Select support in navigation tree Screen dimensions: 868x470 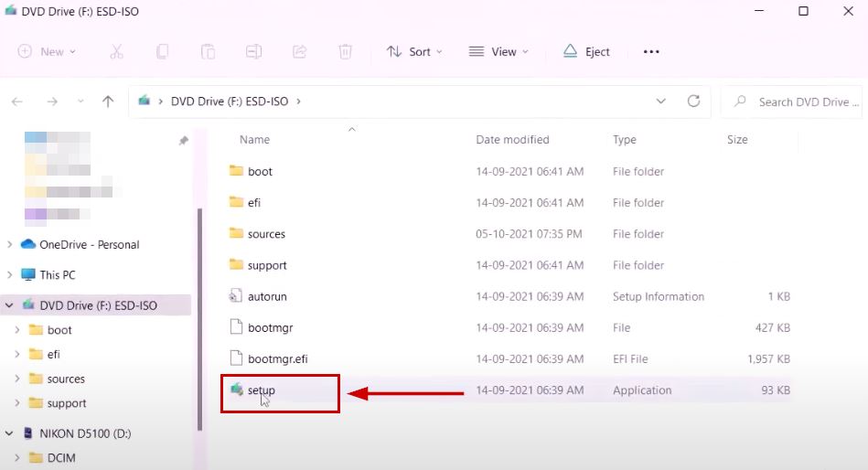(67, 403)
